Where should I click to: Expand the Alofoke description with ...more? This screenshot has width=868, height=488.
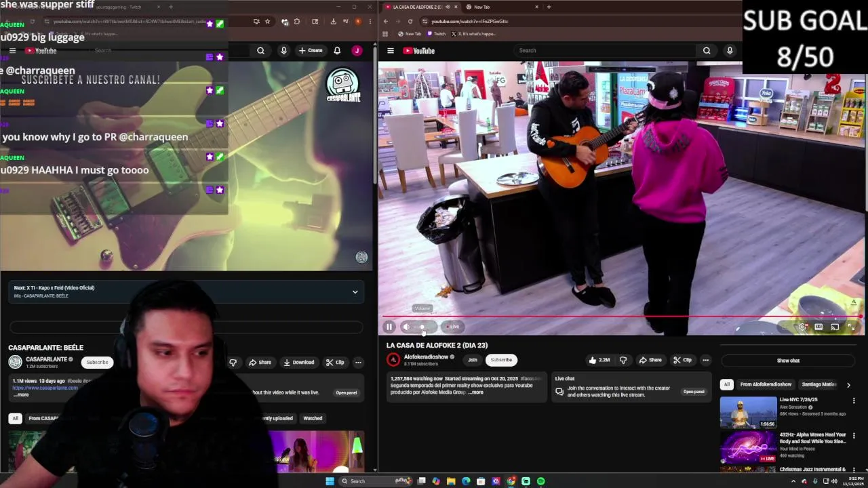(x=476, y=392)
